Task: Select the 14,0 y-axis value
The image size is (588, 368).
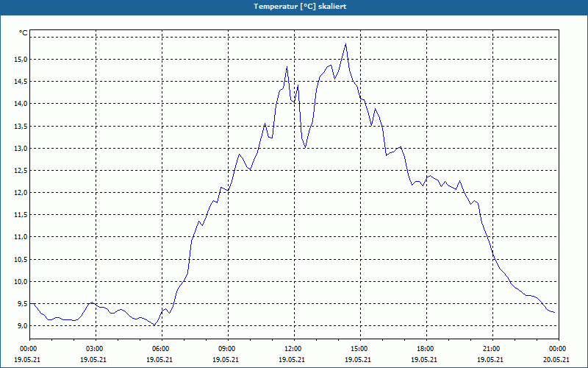Action: point(21,104)
